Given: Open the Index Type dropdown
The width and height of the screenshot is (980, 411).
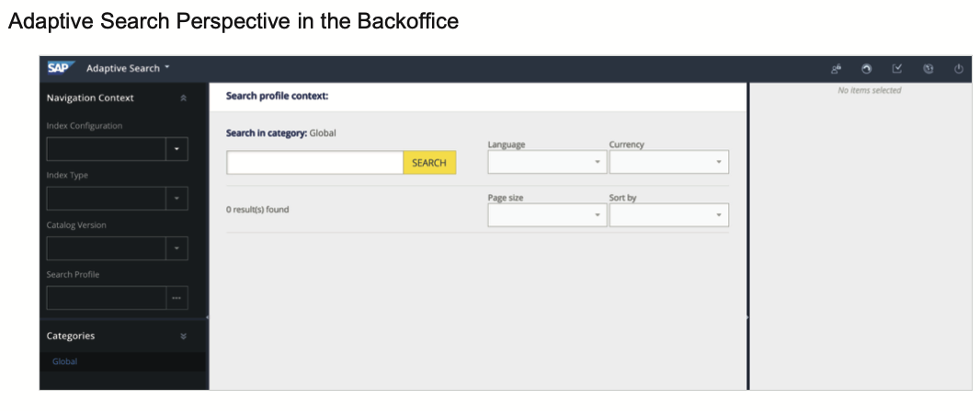Looking at the screenshot, I should pos(177,199).
